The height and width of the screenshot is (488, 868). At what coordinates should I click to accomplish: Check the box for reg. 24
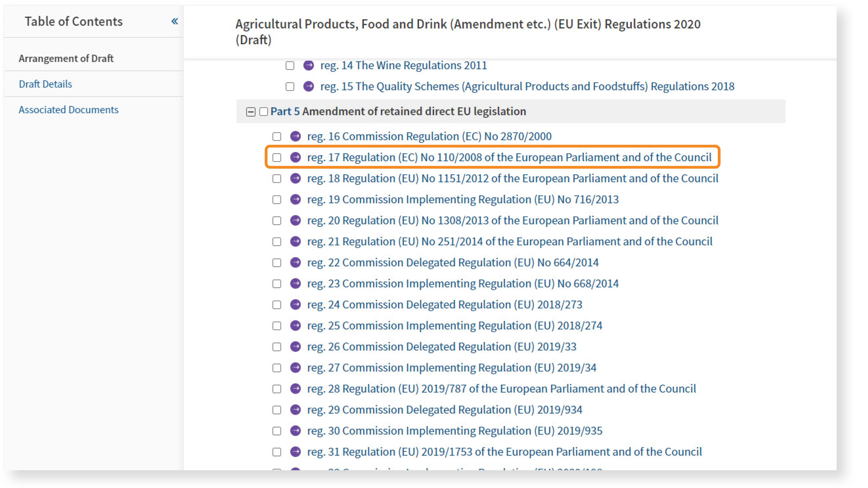277,305
